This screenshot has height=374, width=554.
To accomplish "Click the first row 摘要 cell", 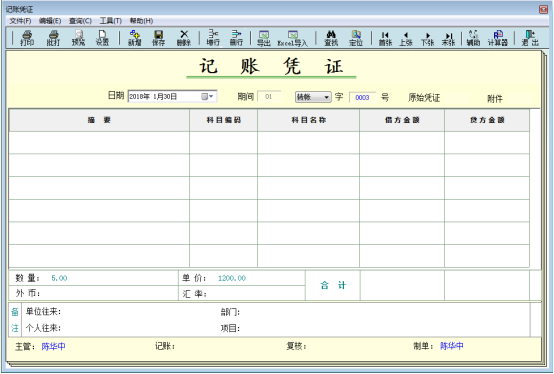I will point(99,142).
